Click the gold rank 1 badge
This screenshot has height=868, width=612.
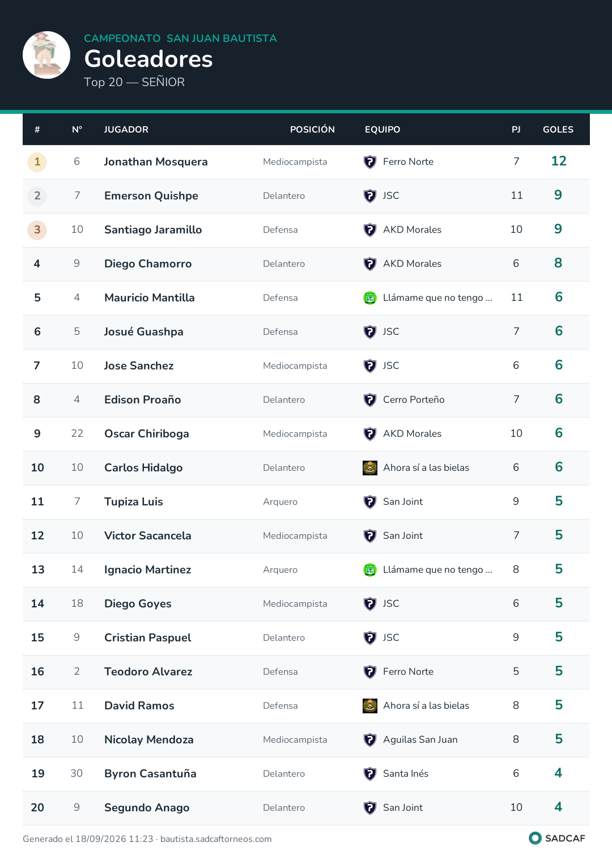pyautogui.click(x=37, y=162)
